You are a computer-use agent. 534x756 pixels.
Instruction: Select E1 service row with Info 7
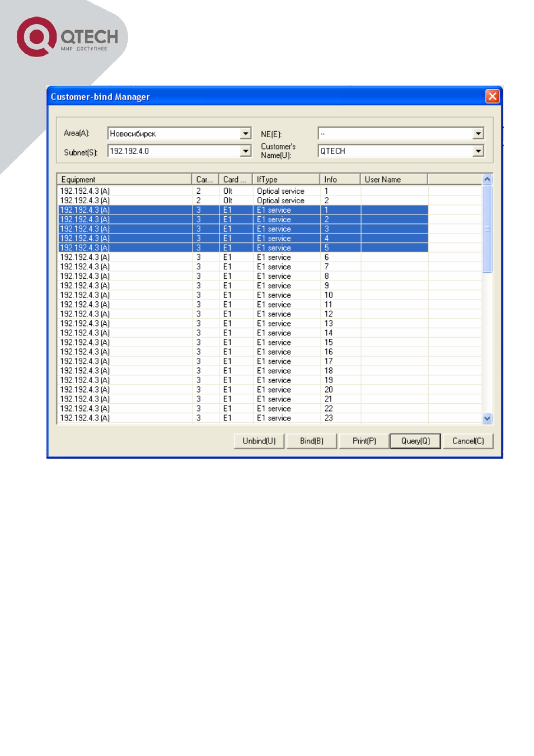(x=243, y=267)
